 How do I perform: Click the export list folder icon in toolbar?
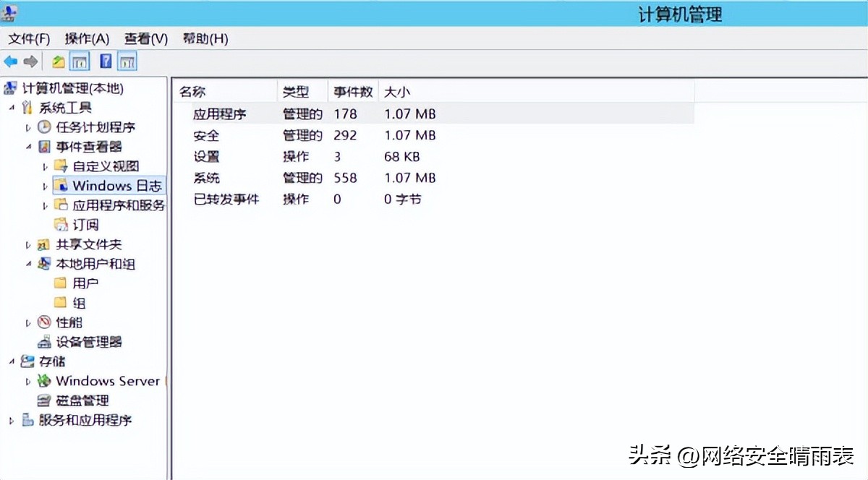point(58,61)
